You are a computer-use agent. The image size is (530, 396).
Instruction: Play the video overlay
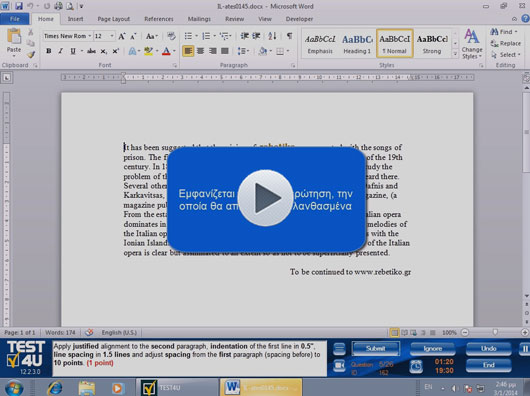point(265,198)
